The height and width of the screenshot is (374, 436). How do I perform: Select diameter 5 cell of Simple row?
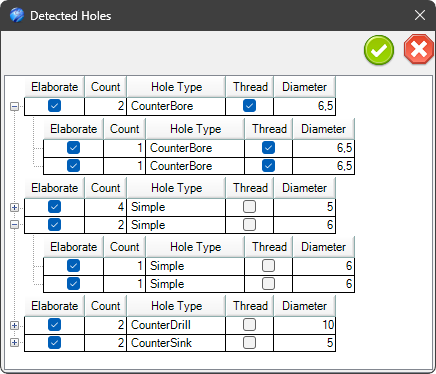(304, 207)
